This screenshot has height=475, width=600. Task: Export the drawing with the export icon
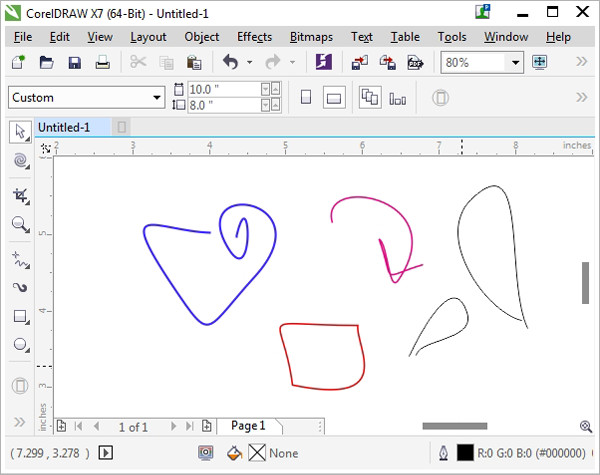(387, 62)
